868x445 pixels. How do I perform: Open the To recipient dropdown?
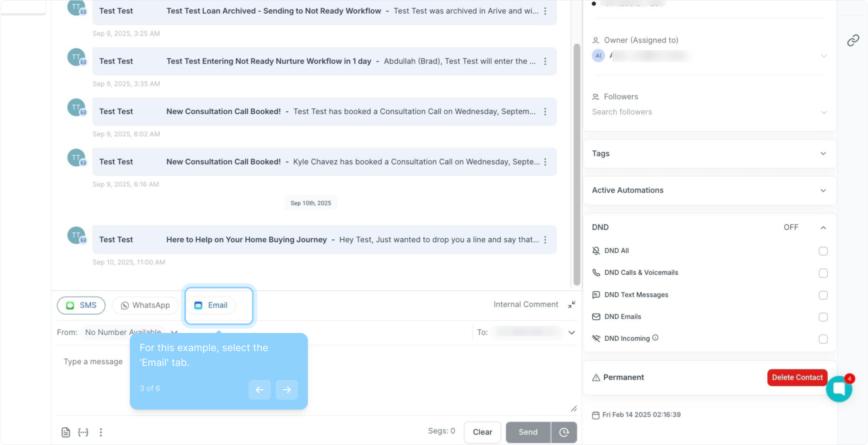pos(572,333)
